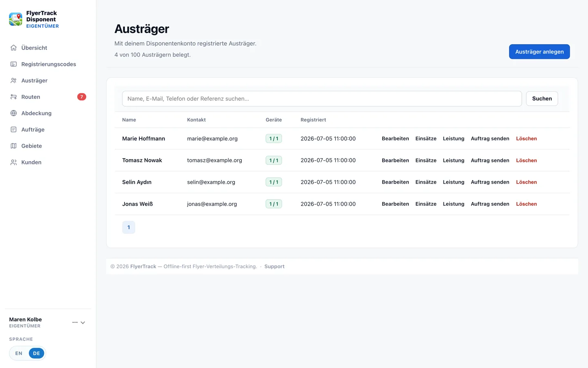Click the red Routen badge showing 7
The width and height of the screenshot is (588, 368).
click(82, 97)
